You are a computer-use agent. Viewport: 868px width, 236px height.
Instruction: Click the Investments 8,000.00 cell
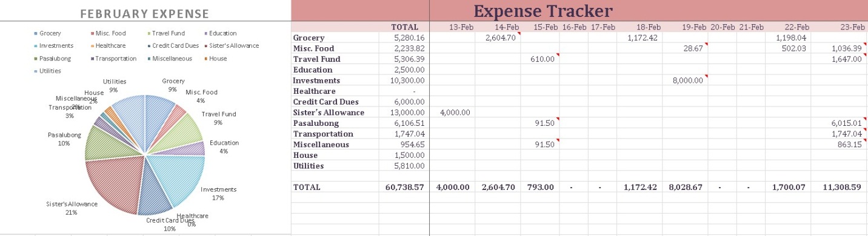[x=686, y=80]
